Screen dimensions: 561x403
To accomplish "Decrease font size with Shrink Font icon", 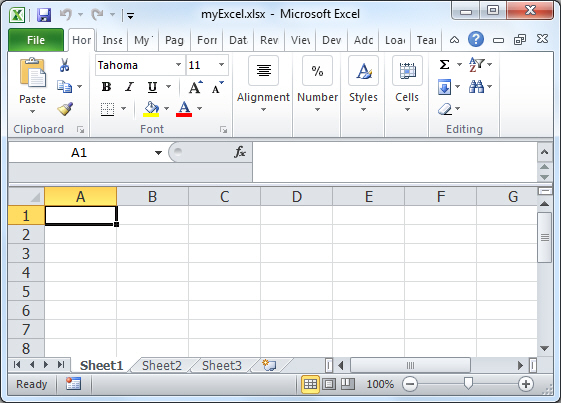I will pyautogui.click(x=217, y=87).
